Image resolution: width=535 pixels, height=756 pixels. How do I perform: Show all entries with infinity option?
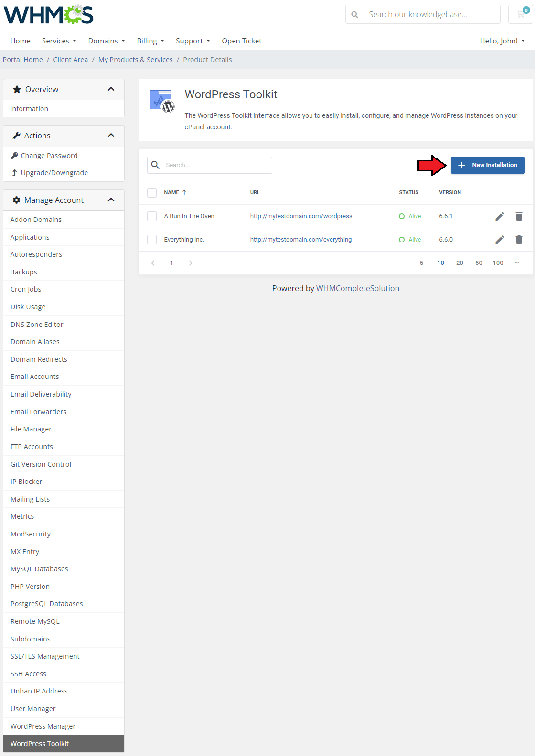pyautogui.click(x=517, y=263)
